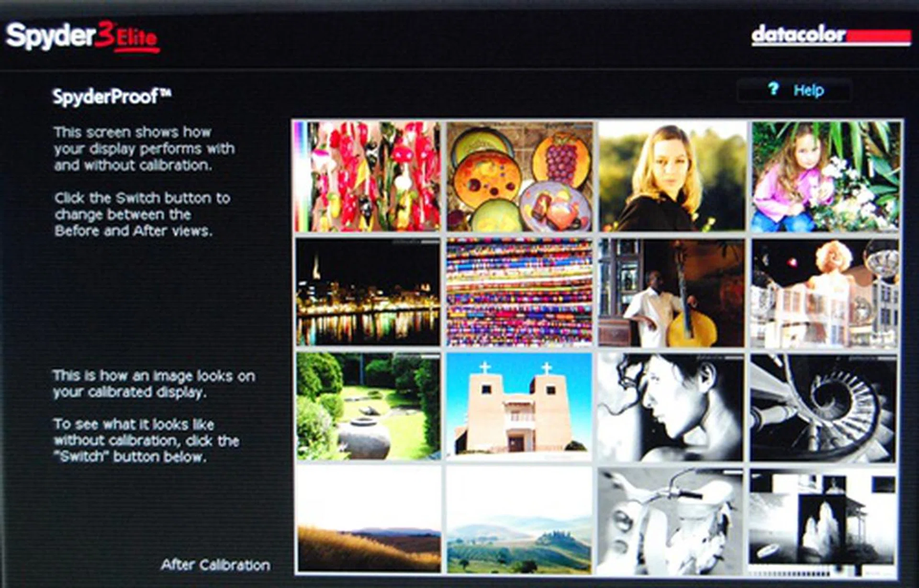Open the blonde woman portrait thumbnail
919x588 pixels.
(x=672, y=177)
